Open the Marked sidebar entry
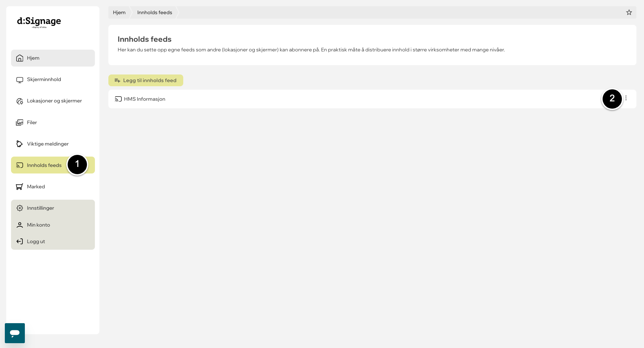This screenshot has width=644, height=348. pos(53,187)
